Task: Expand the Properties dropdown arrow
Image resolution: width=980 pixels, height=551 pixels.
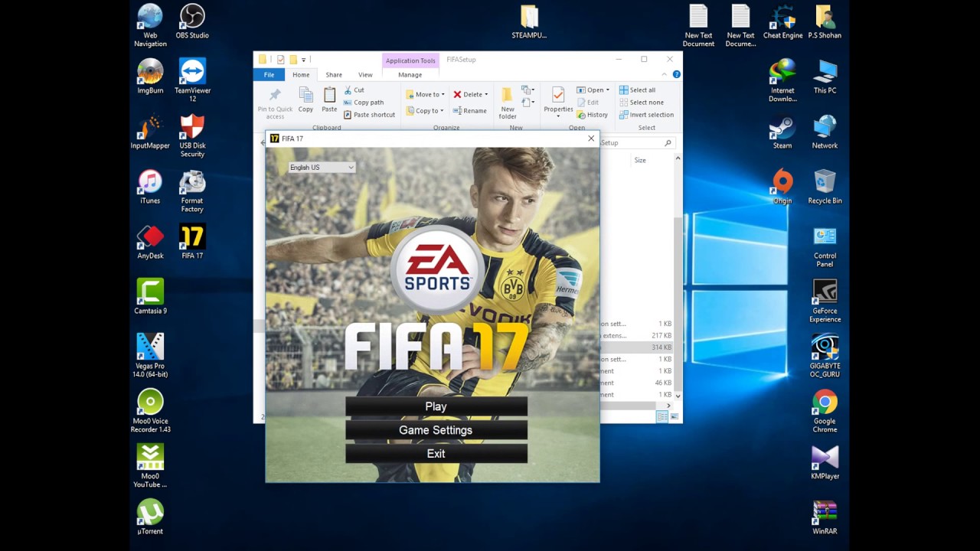Action: (x=558, y=116)
